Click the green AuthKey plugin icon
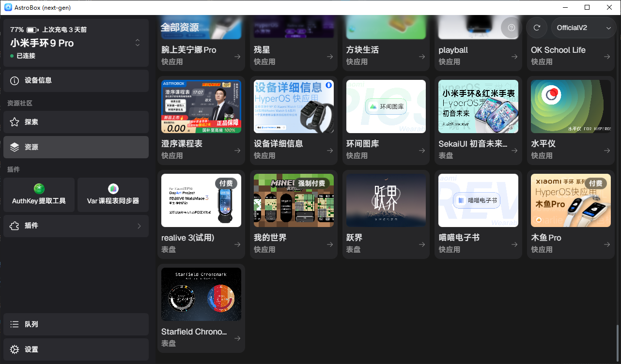Viewport: 621px width, 364px height. (39, 189)
